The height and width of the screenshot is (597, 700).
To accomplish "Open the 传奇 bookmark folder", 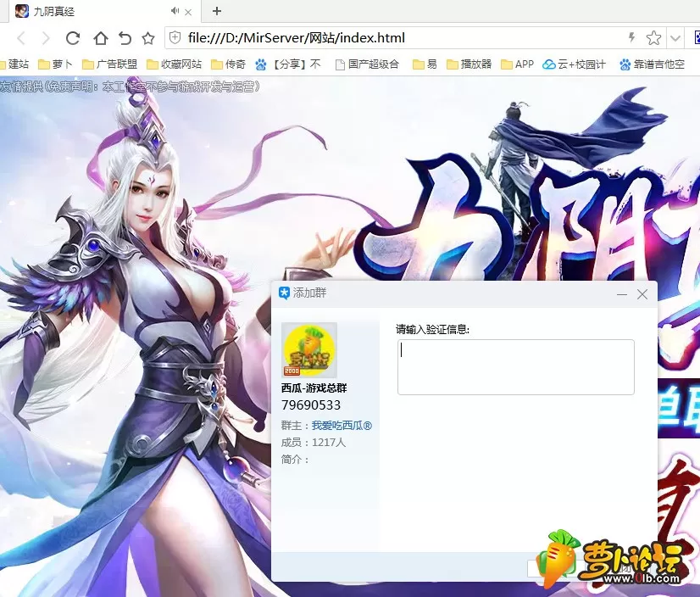I will [228, 64].
